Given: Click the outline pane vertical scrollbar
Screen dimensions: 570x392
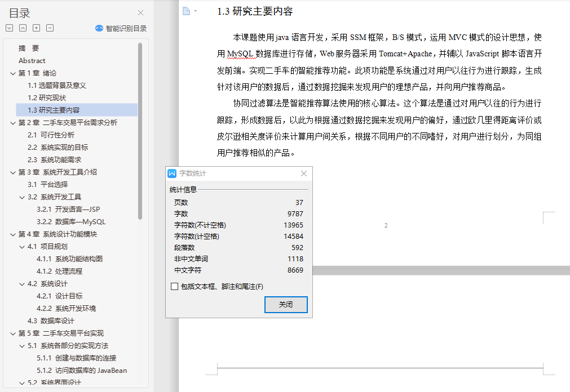Looking at the screenshot, I should pos(140,131).
